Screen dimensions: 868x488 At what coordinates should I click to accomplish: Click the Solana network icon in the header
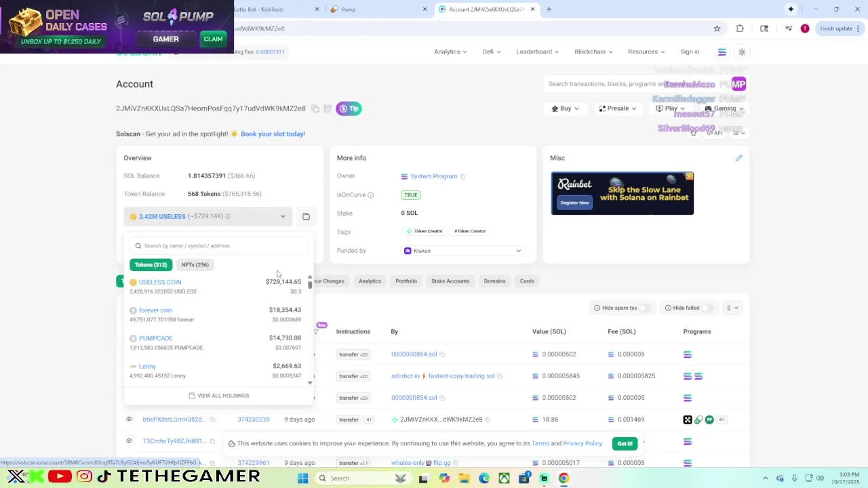[722, 52]
